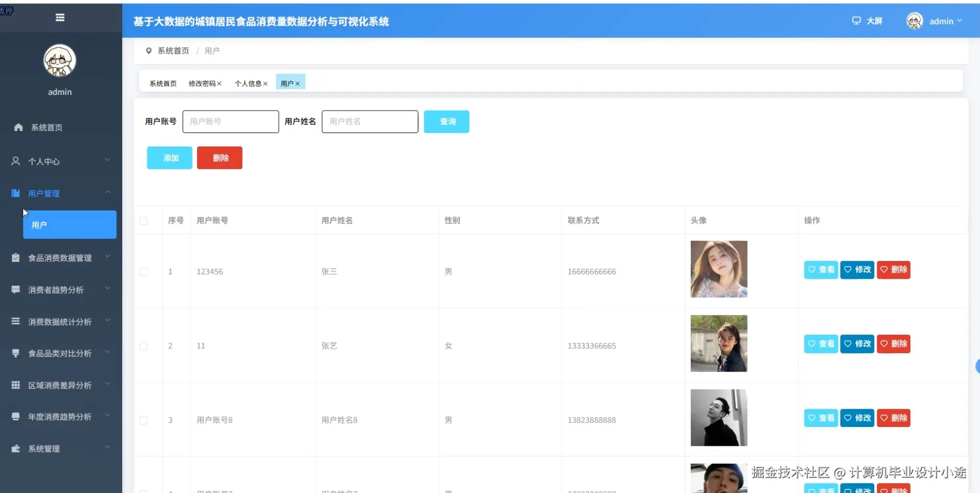Click the 消费者趋势分析 chat icon
Screen dimensions: 980x493
coord(15,289)
